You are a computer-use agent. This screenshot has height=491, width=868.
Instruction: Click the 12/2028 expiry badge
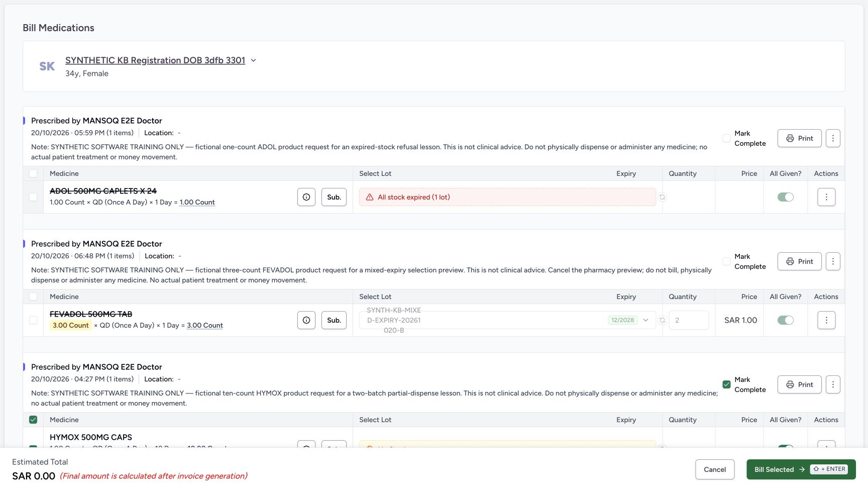coord(622,320)
